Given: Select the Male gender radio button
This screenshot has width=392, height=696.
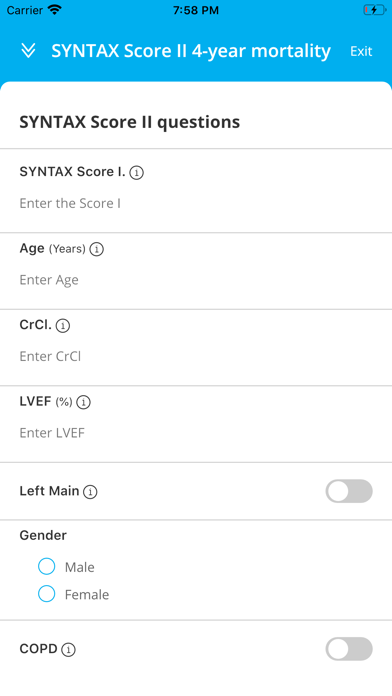Looking at the screenshot, I should click(47, 566).
